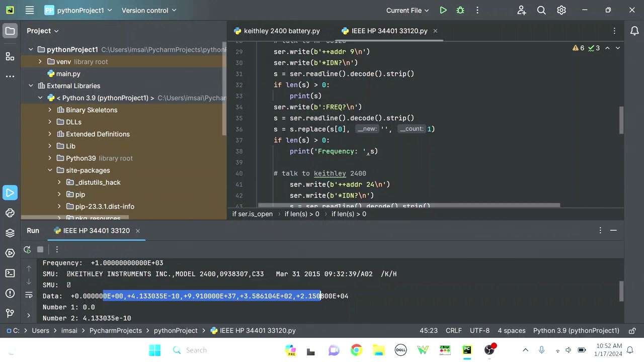Open the Python Packages tool window icon
Image resolution: width=644 pixels, height=362 pixels.
click(x=10, y=233)
